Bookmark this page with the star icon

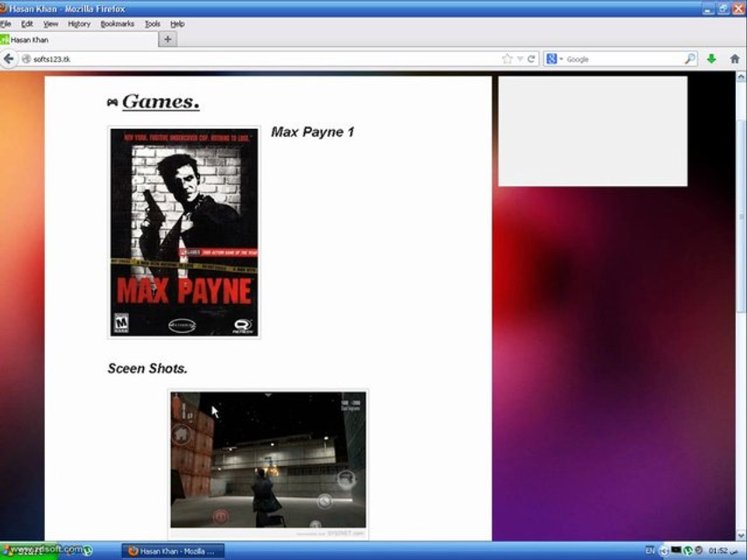[507, 59]
